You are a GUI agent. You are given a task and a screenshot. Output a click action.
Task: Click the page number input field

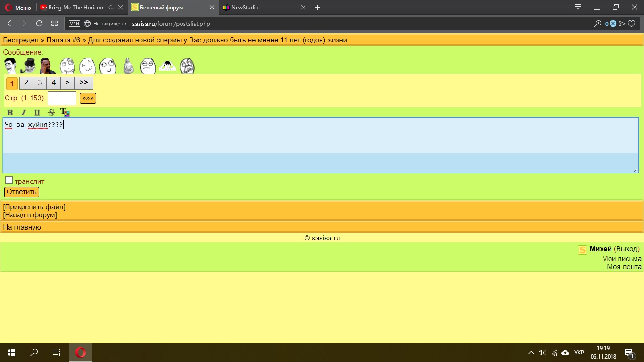tap(62, 98)
